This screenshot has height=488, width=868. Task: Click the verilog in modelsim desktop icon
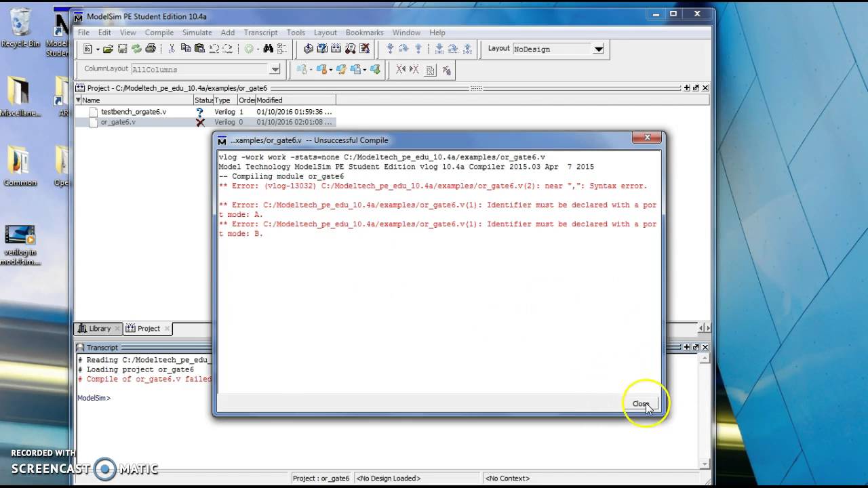(x=20, y=245)
